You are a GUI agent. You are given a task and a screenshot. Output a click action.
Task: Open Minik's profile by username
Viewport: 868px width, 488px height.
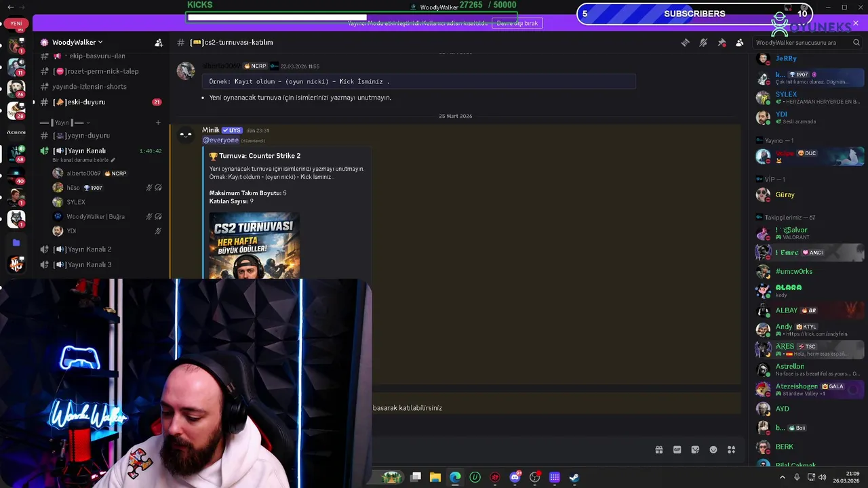coord(211,130)
